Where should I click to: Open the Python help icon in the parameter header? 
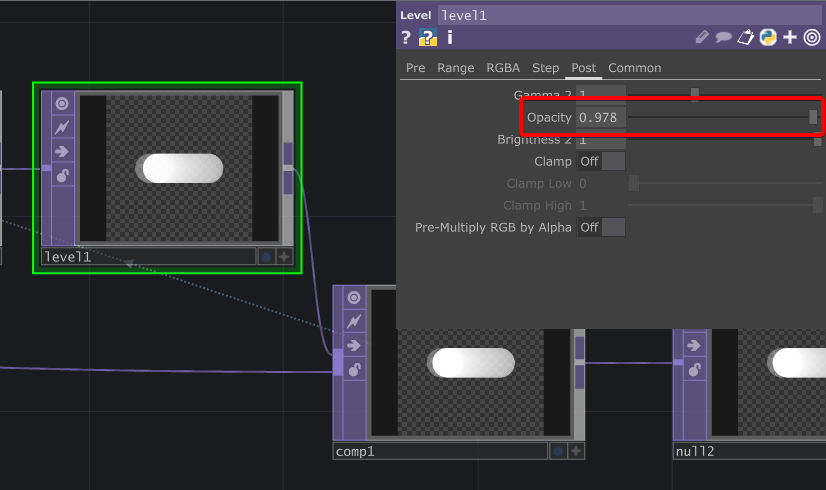pos(428,37)
